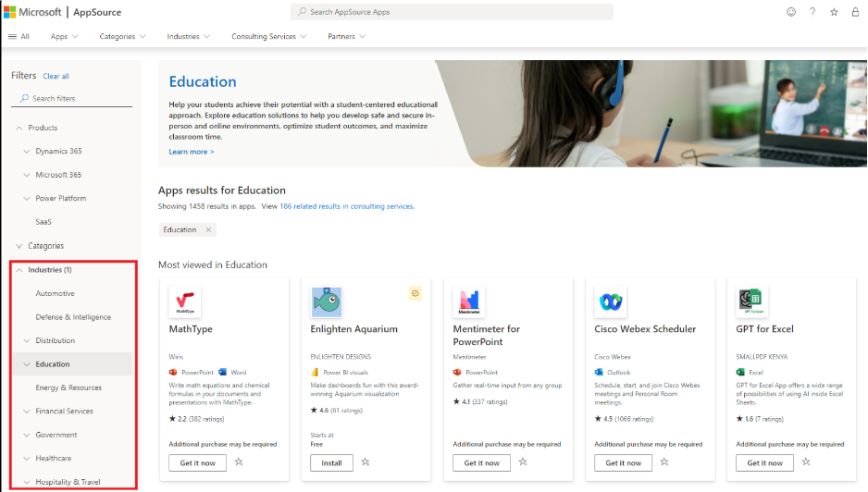
Task: Open the smiley feedback icon
Action: click(791, 12)
